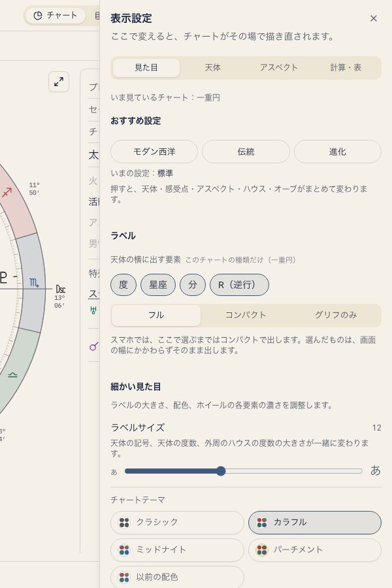Switch to the 天体 tab
392x588 pixels.
213,67
